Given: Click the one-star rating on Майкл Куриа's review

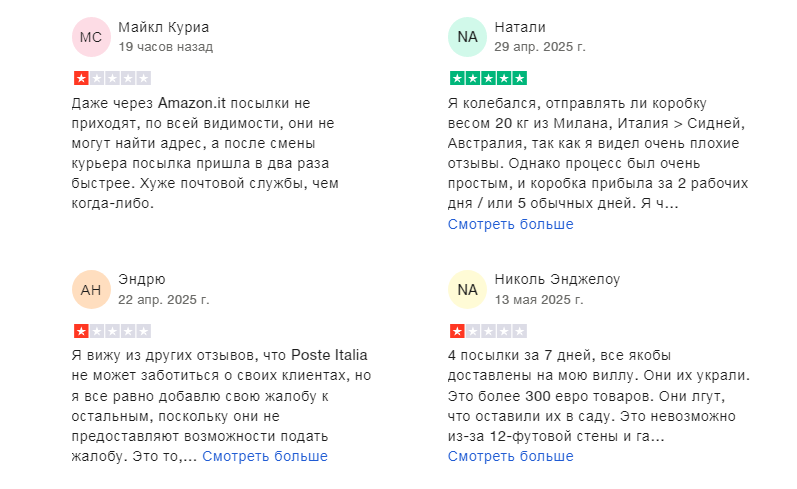Looking at the screenshot, I should click(112, 78).
